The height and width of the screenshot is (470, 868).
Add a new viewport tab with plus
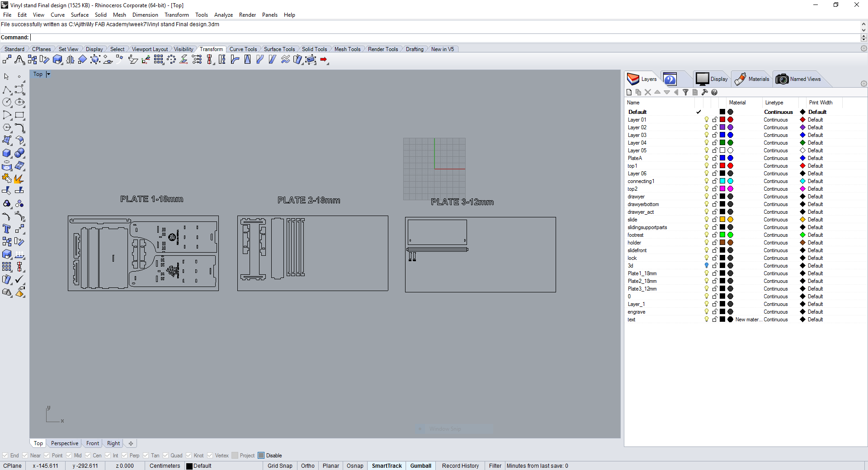click(131, 443)
